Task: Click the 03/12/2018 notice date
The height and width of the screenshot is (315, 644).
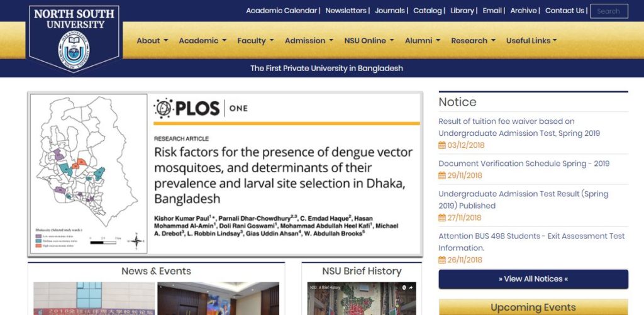Action: tap(466, 145)
